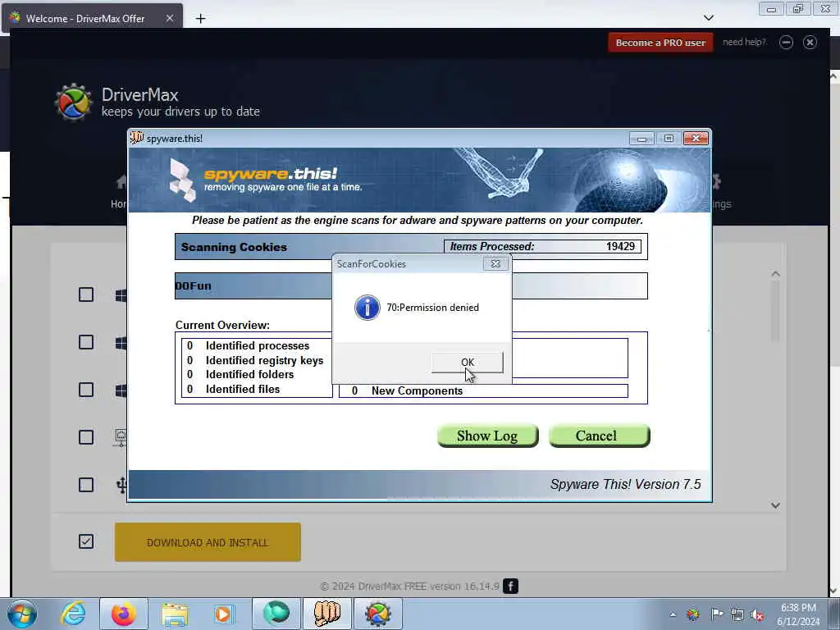Open Windows Media Player from taskbar

[x=223, y=614]
